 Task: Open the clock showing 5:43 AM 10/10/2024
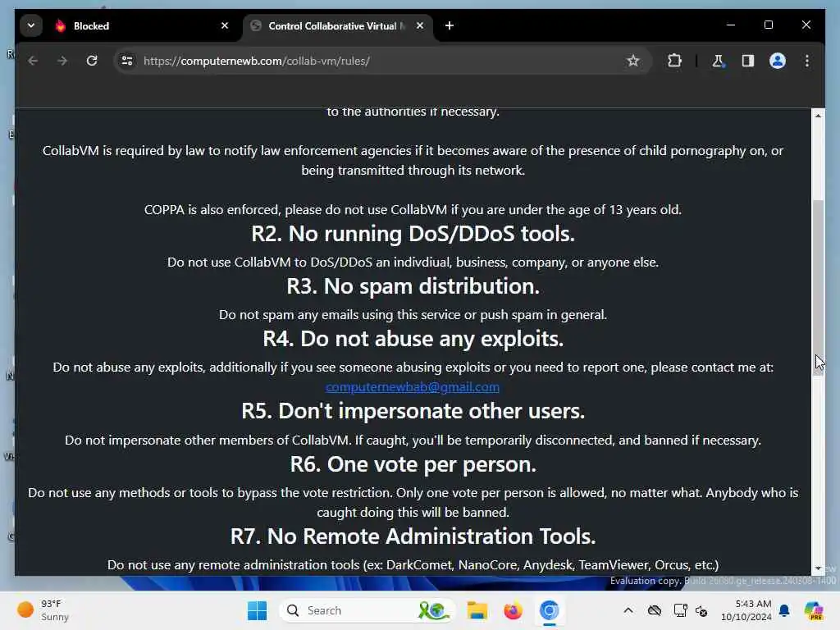(x=746, y=610)
